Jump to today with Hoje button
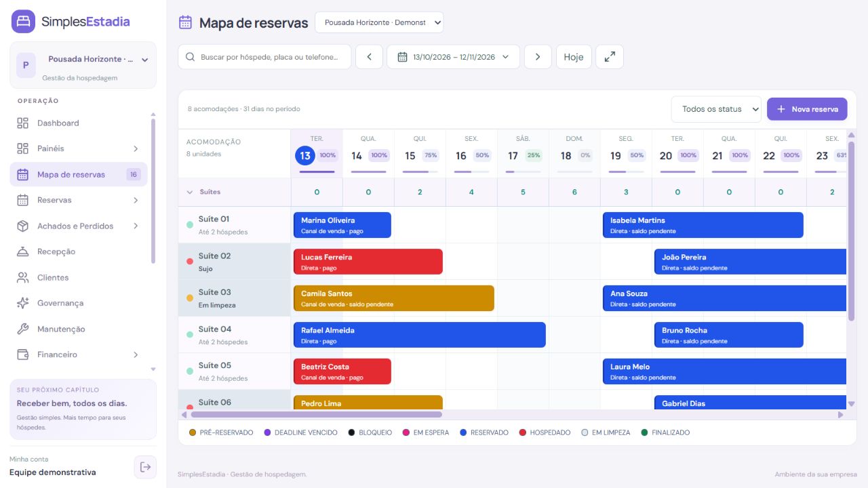Screen dimensions: 868x488 click(x=574, y=57)
